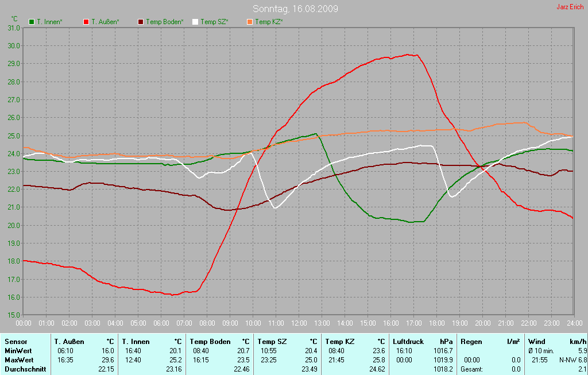
Task: Click the 12:00 time axis label
Action: point(299,323)
